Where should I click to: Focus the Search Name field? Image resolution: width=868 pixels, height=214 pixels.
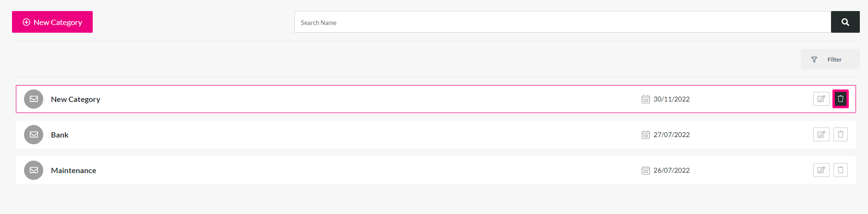click(562, 22)
